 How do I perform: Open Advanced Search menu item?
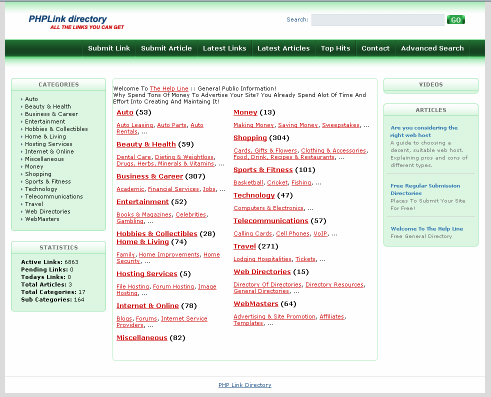click(432, 48)
